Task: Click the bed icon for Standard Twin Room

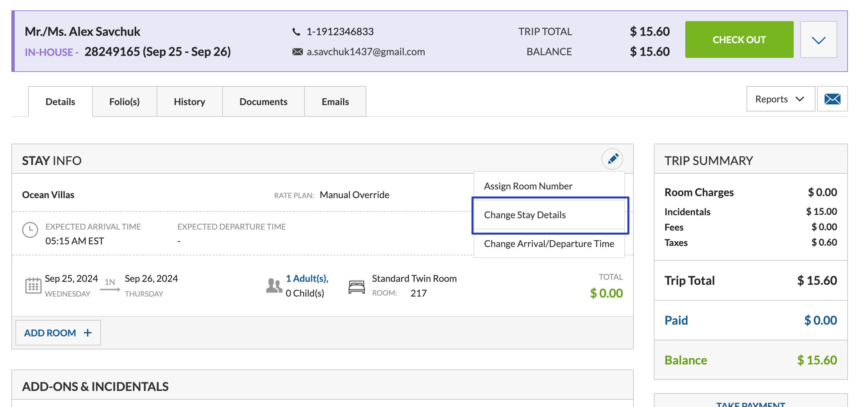Action: pos(356,287)
